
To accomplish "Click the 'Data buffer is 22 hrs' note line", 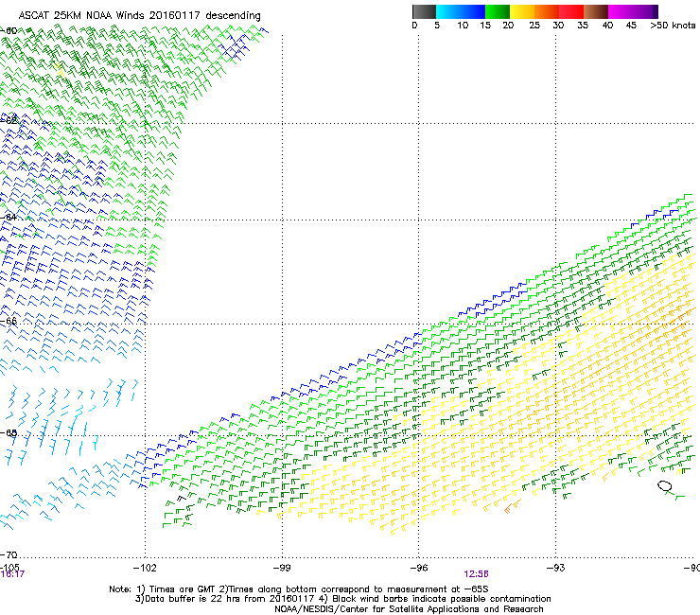I will pyautogui.click(x=342, y=599).
